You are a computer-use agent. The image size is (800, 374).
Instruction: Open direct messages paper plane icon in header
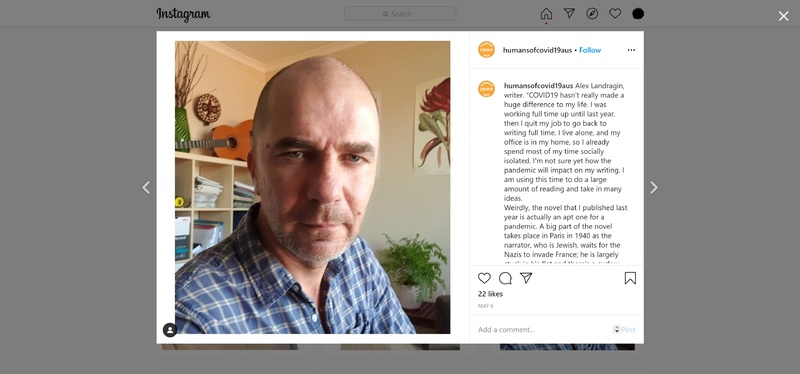(569, 13)
